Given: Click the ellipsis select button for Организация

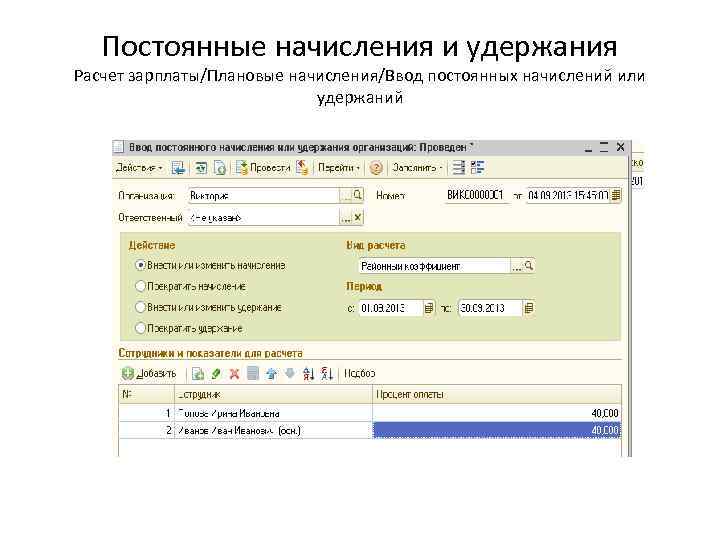Looking at the screenshot, I should click(345, 196).
